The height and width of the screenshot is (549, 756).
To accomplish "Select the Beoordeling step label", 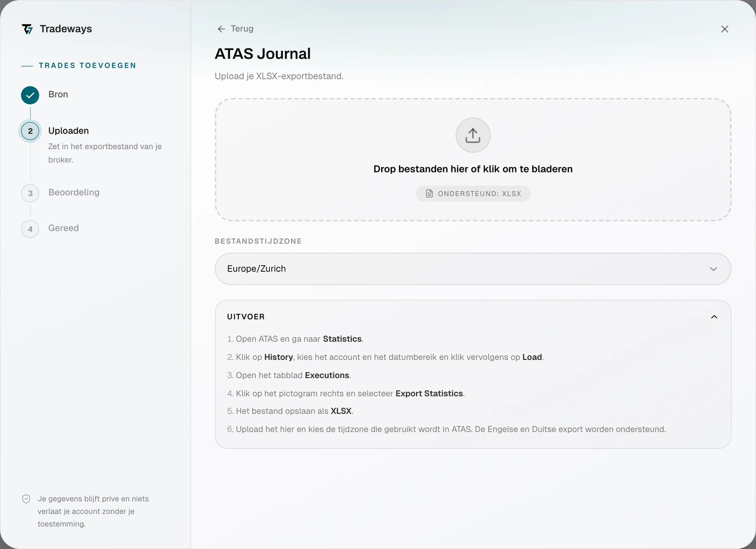I will pyautogui.click(x=74, y=193).
